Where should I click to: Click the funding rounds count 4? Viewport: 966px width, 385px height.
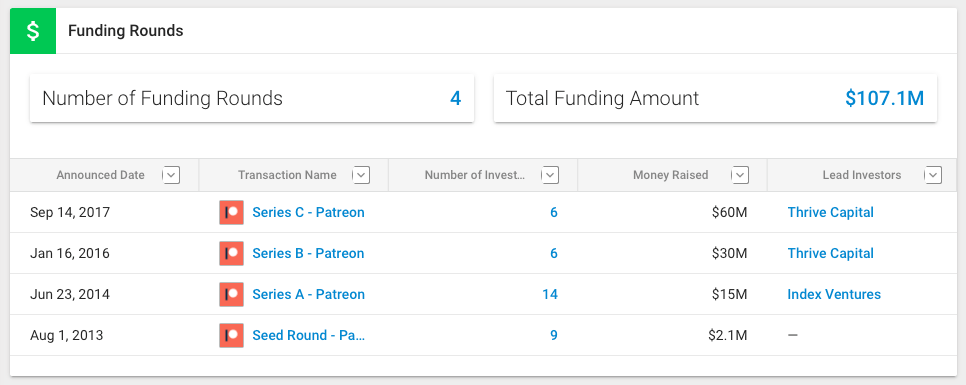point(455,99)
